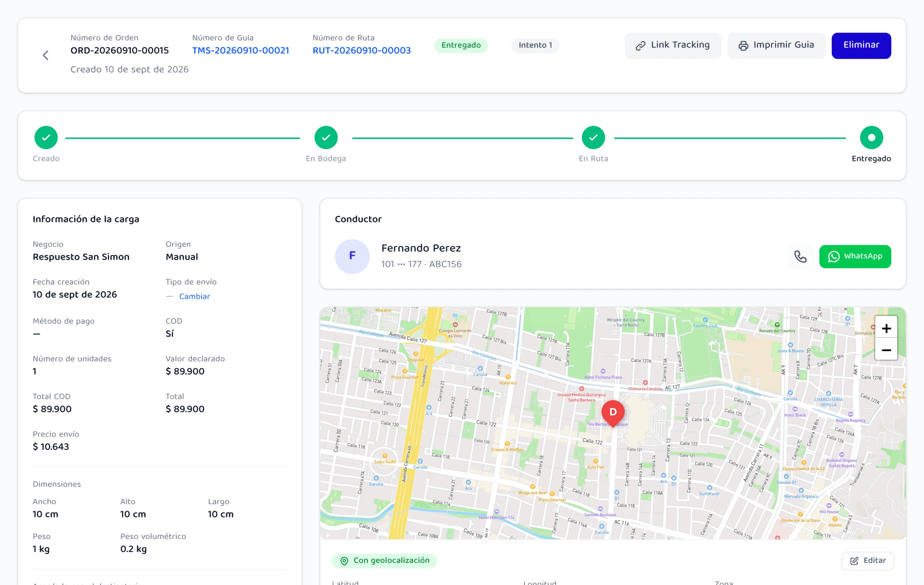The width and height of the screenshot is (924, 585).
Task: Click the driver avatar with letter F
Action: tap(352, 256)
